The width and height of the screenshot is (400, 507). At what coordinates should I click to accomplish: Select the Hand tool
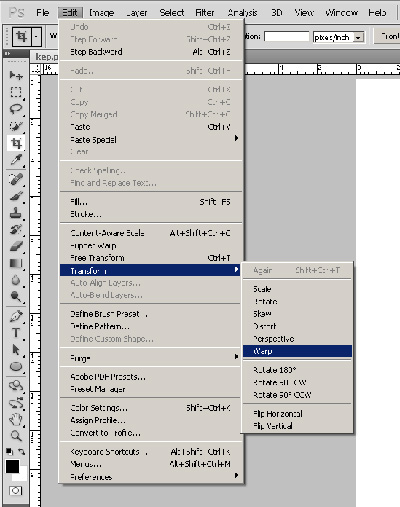click(x=16, y=419)
